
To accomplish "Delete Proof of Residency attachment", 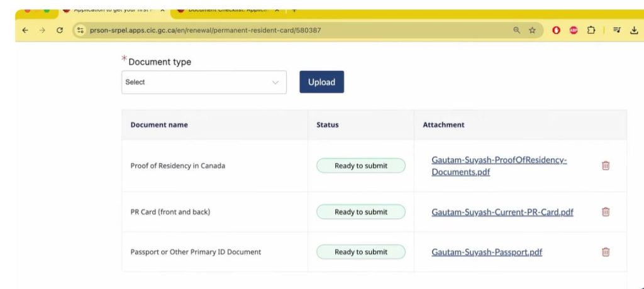I will (606, 165).
